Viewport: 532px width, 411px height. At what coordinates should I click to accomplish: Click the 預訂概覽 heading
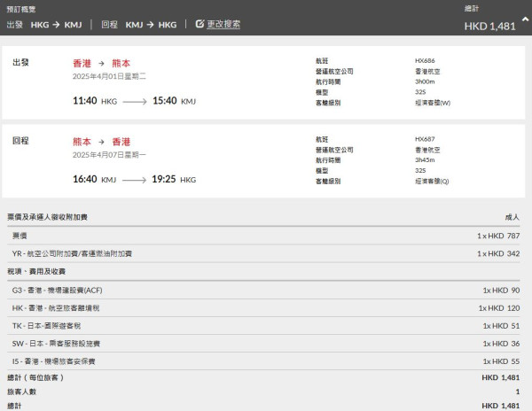tap(22, 8)
